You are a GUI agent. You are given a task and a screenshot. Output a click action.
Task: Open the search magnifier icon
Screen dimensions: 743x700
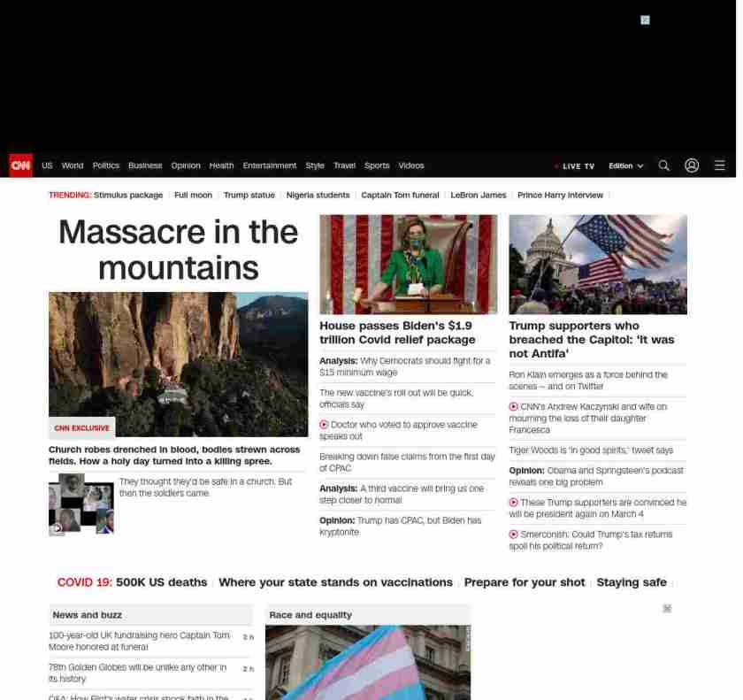[x=664, y=165]
